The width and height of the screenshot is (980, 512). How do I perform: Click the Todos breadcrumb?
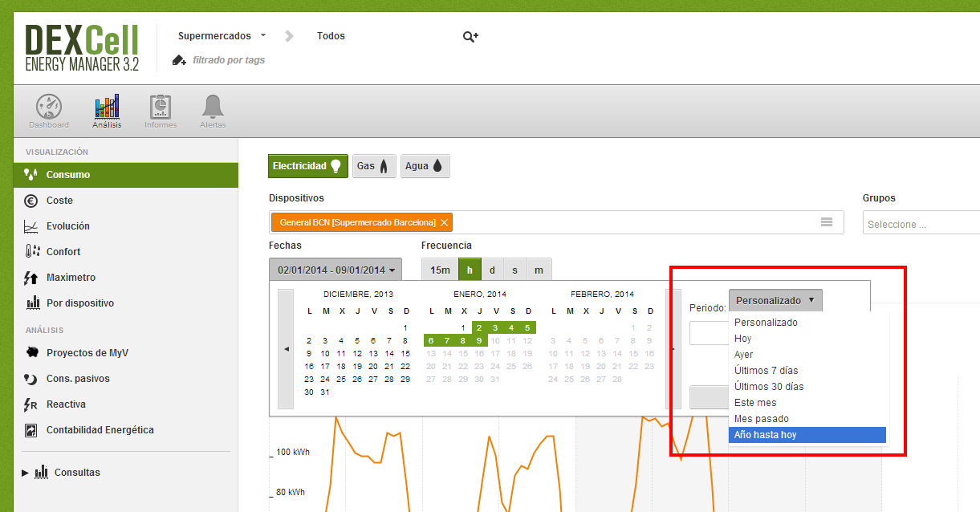point(331,36)
